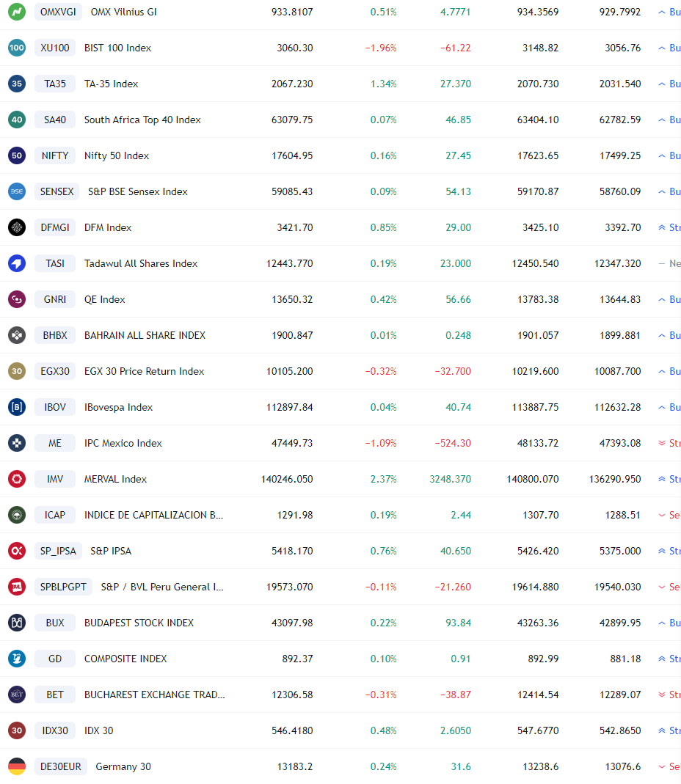Click Nifty 50 high value 17623.65
681x784 pixels.
(x=538, y=156)
